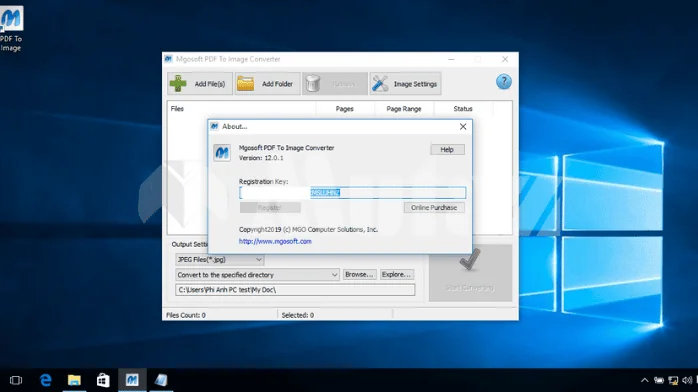Click the Start Converting checkmark button

(470, 273)
